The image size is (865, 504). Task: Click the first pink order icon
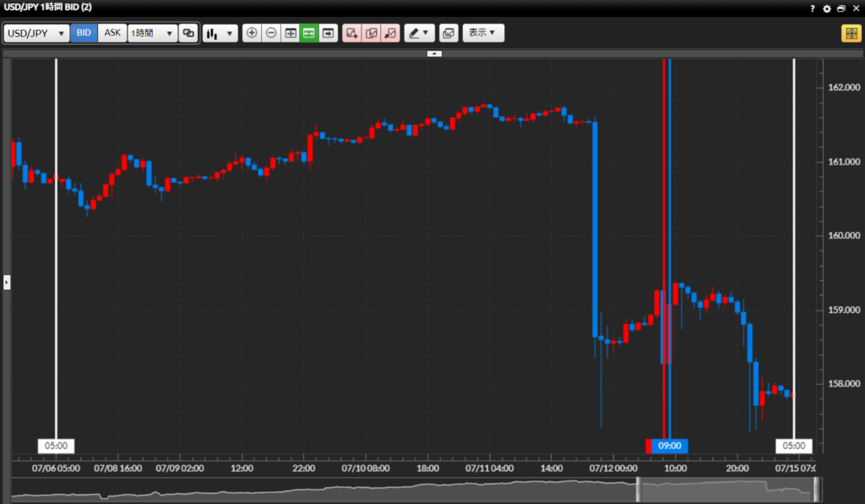click(x=352, y=34)
